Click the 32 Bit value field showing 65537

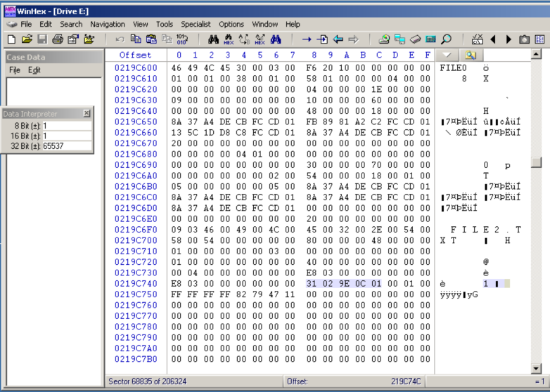tap(67, 145)
